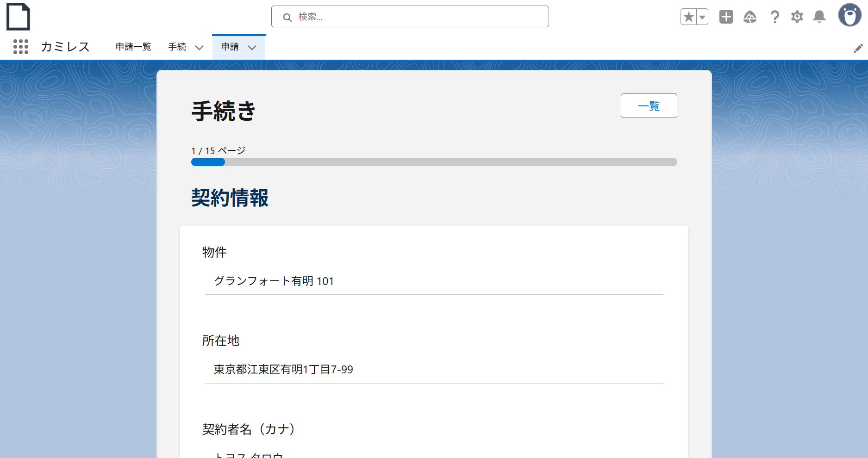Click the Setup gear icon
Screen dimensions: 868x458
click(797, 16)
